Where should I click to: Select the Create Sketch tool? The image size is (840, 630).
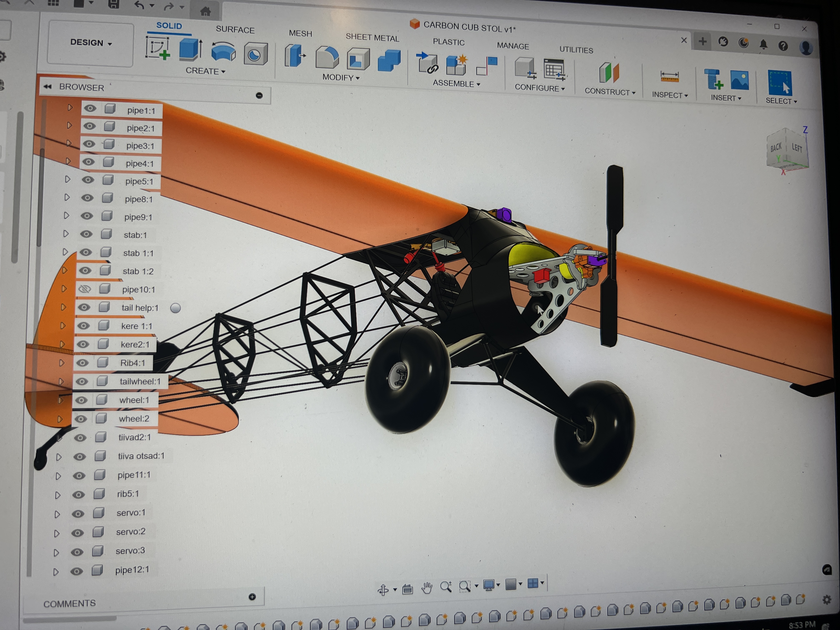[157, 48]
